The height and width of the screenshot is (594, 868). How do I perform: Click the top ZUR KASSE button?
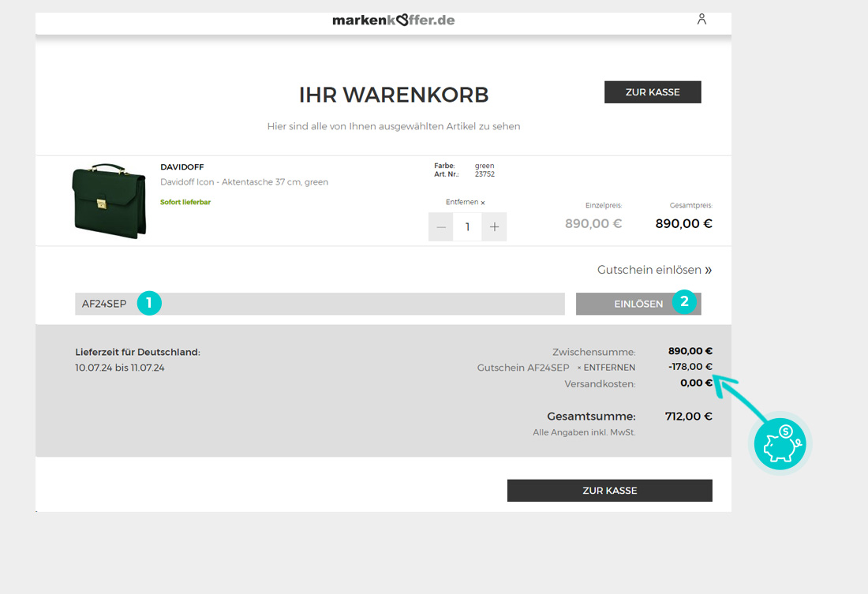653,92
